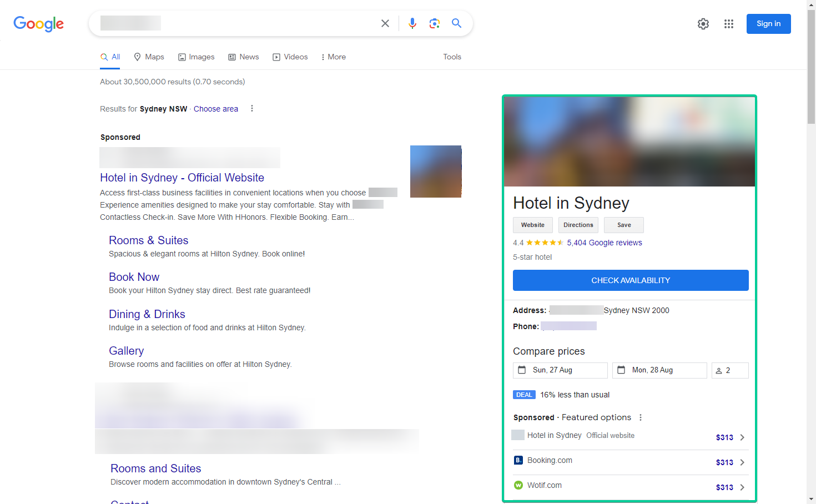Open the three-dot menu beside Choose area
This screenshot has width=816, height=504.
pyautogui.click(x=252, y=109)
